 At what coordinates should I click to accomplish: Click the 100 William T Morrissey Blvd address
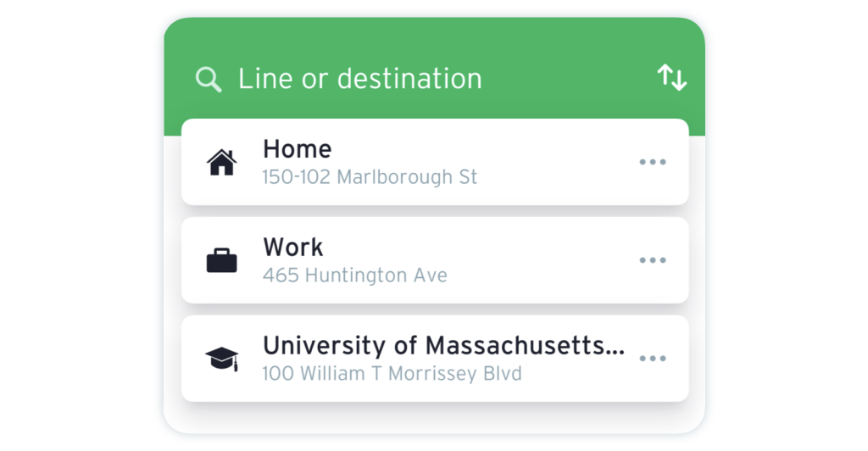[x=392, y=374]
